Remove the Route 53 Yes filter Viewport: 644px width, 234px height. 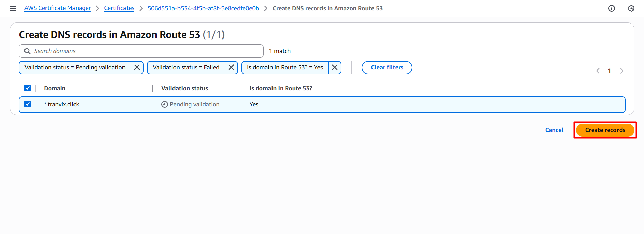pyautogui.click(x=335, y=67)
